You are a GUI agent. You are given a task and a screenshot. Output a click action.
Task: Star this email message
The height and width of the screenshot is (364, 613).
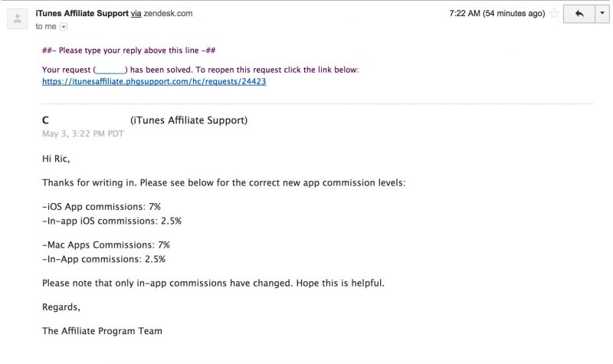(x=554, y=14)
